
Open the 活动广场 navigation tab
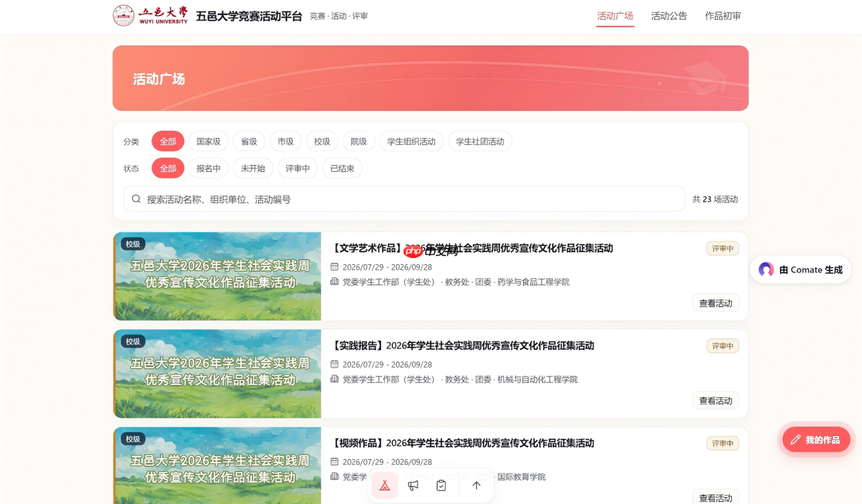click(615, 16)
